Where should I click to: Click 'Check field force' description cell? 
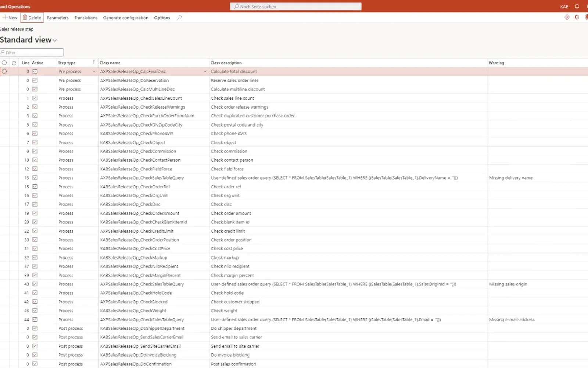point(227,169)
